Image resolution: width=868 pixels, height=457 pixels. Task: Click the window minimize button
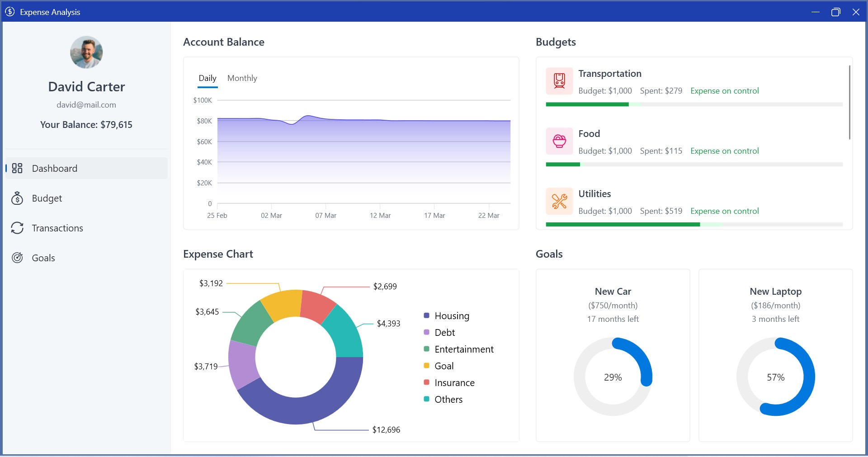(x=816, y=12)
